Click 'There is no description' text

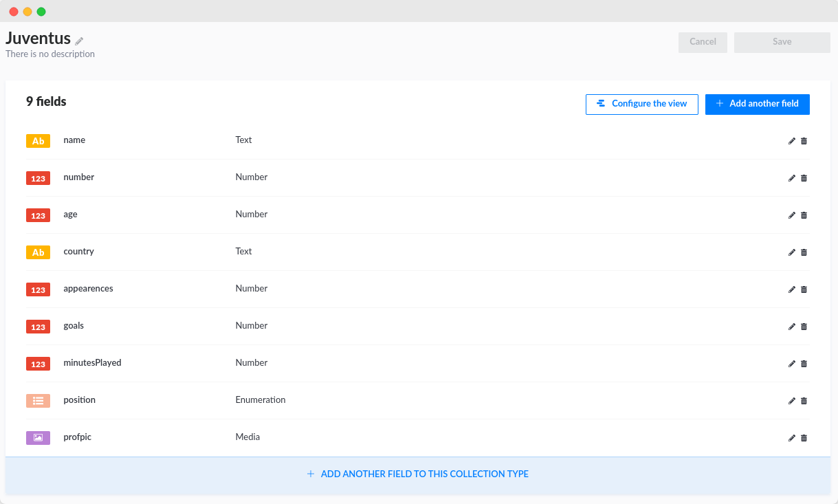click(x=50, y=54)
